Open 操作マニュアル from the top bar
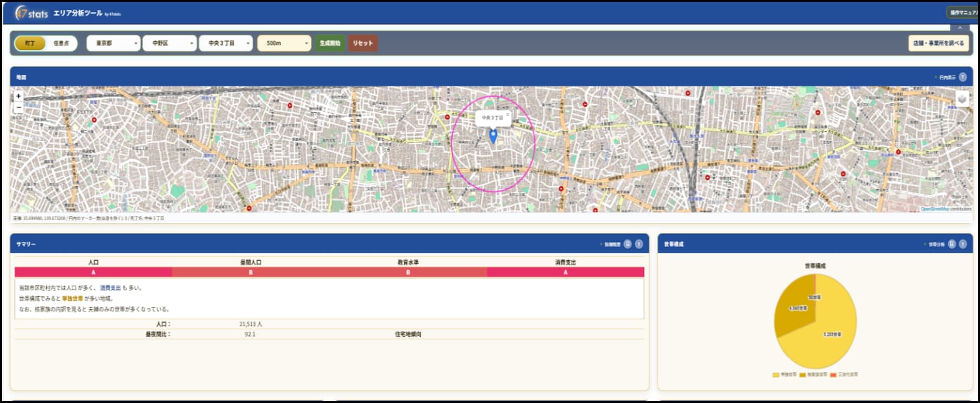This screenshot has width=980, height=403. [x=963, y=12]
